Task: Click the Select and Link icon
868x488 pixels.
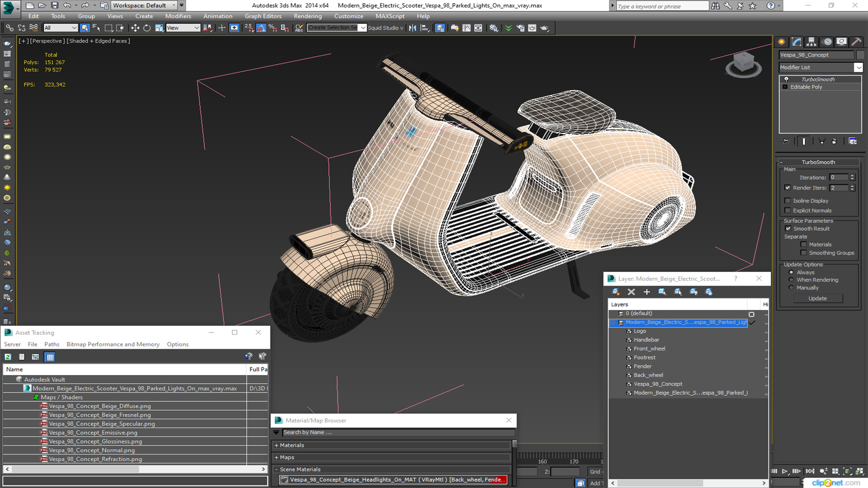Action: (9, 28)
